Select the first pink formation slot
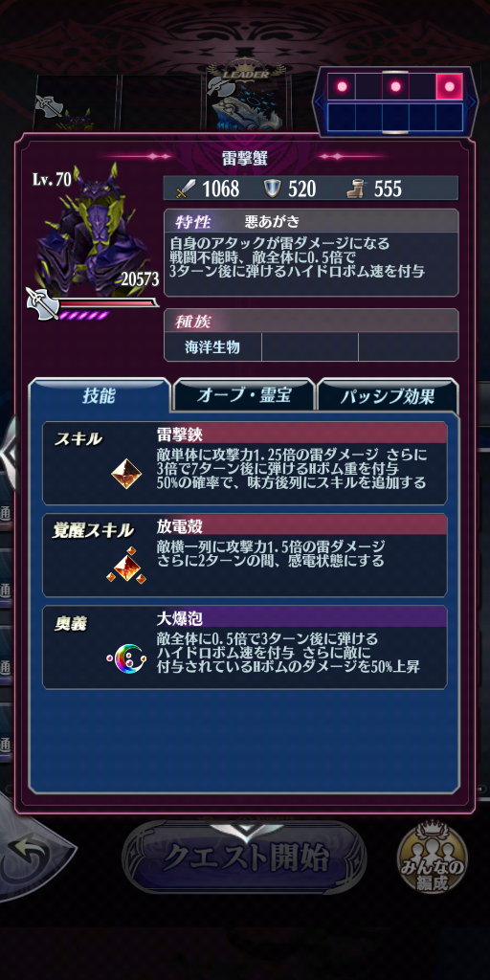The width and height of the screenshot is (490, 980). pyautogui.click(x=342, y=86)
